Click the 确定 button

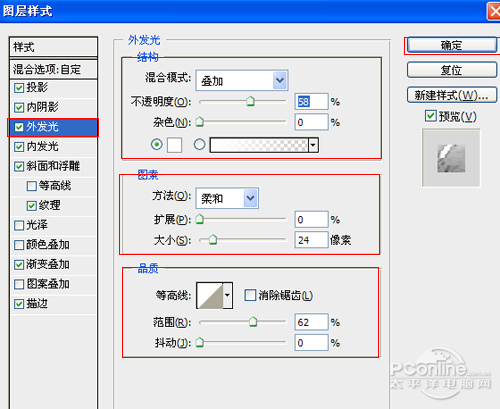pos(452,45)
